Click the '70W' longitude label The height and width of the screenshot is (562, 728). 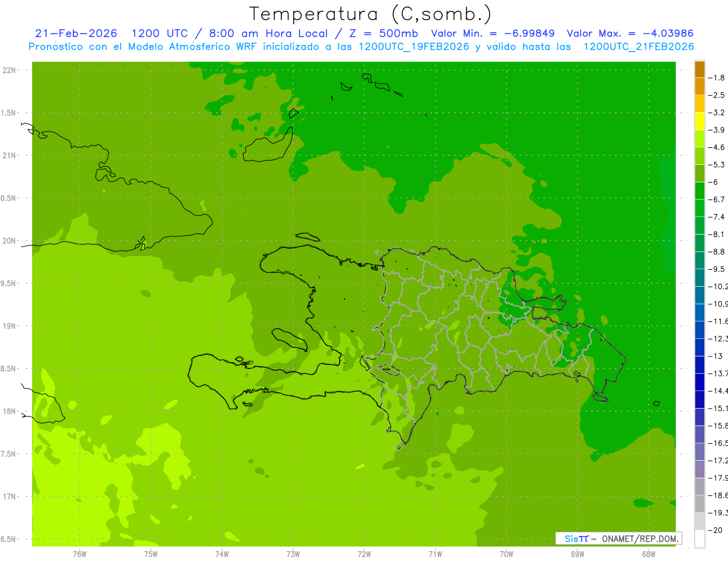click(507, 554)
